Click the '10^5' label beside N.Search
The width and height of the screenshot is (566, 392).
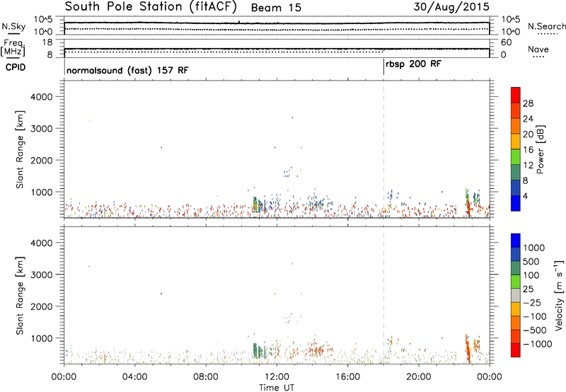click(x=511, y=20)
